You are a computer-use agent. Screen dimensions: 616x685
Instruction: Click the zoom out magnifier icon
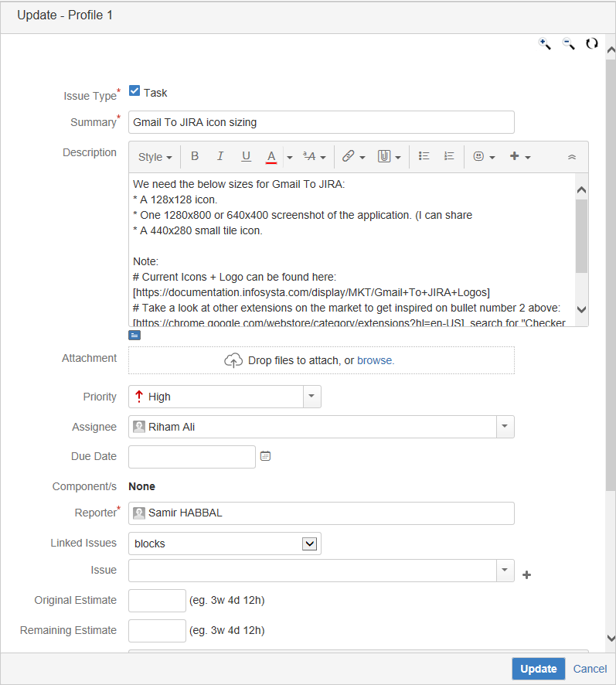pyautogui.click(x=568, y=44)
